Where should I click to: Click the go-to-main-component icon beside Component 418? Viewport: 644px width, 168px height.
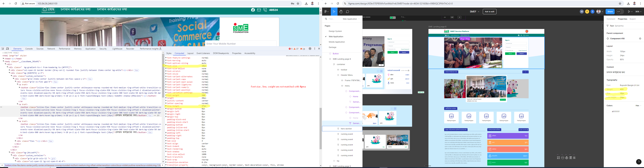640,39
